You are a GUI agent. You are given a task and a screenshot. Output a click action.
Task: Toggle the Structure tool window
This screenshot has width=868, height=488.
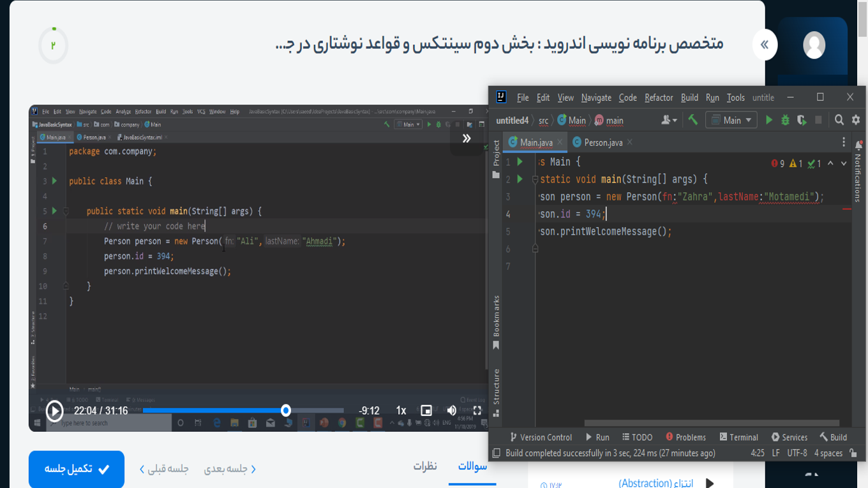[497, 393]
